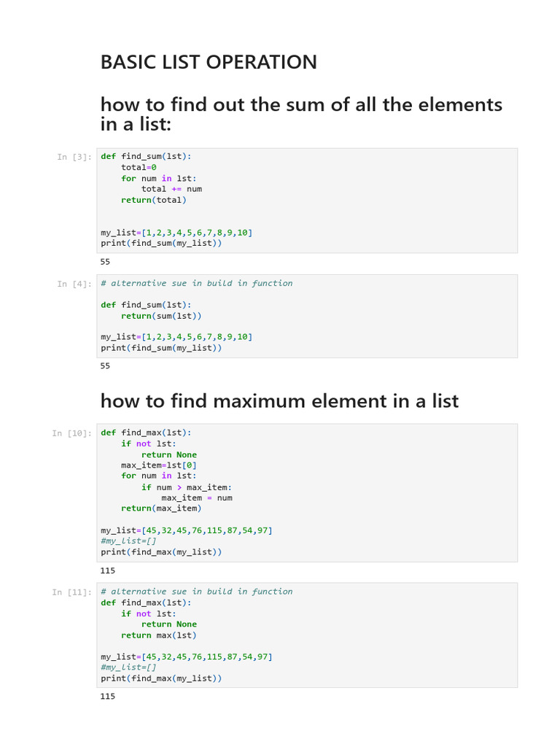Click the output 55 below cell In [3]
This screenshot has width=560, height=747.
[106, 261]
